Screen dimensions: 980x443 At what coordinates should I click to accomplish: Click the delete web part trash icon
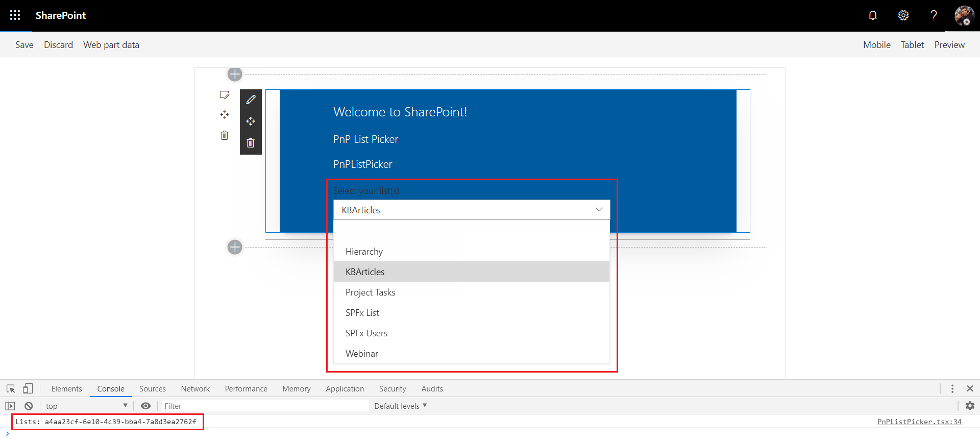[x=251, y=143]
